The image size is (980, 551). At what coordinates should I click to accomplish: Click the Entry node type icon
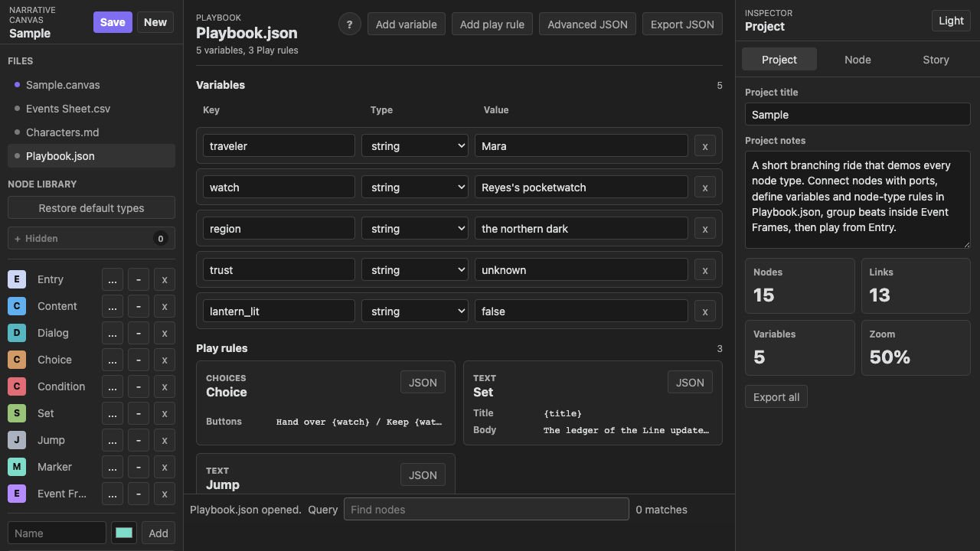(x=17, y=279)
